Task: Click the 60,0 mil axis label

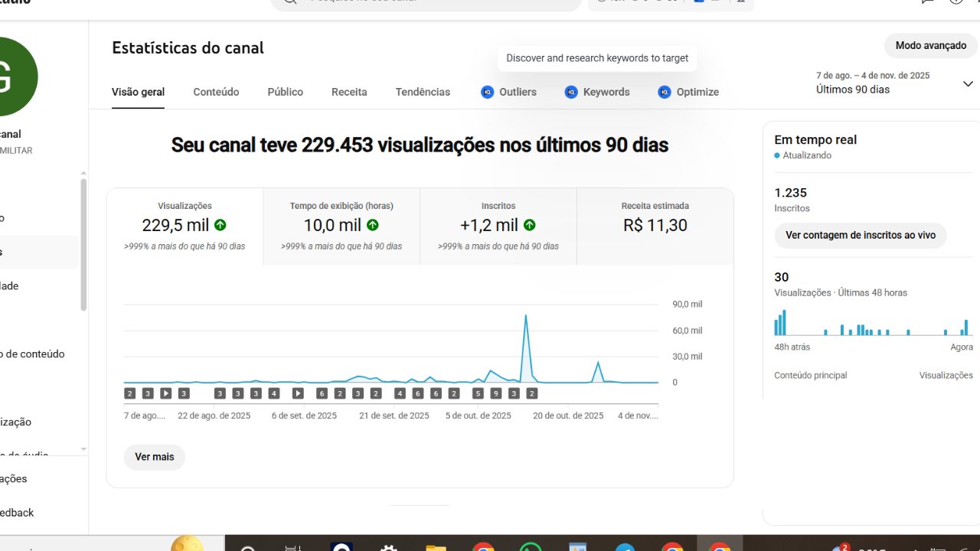Action: click(688, 331)
